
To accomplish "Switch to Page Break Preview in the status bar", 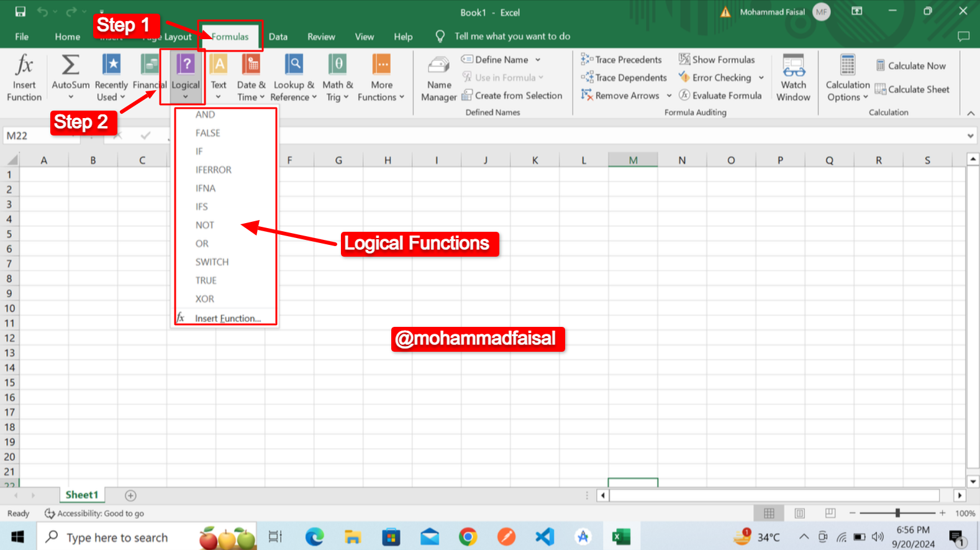I will click(x=830, y=513).
